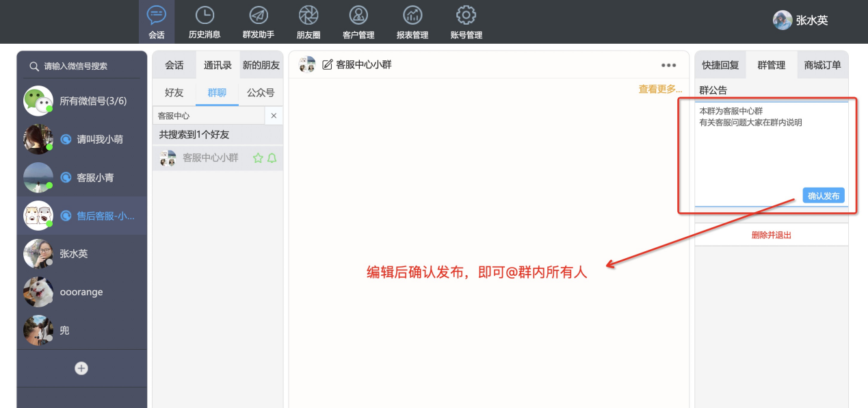This screenshot has width=868, height=408.
Task: Open 朋友圈 shutter icon
Action: click(x=308, y=15)
